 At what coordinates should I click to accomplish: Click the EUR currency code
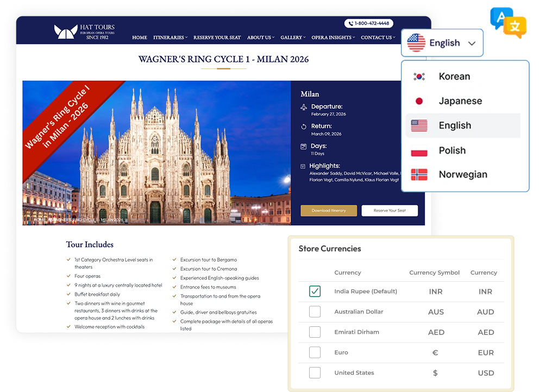[486, 353]
